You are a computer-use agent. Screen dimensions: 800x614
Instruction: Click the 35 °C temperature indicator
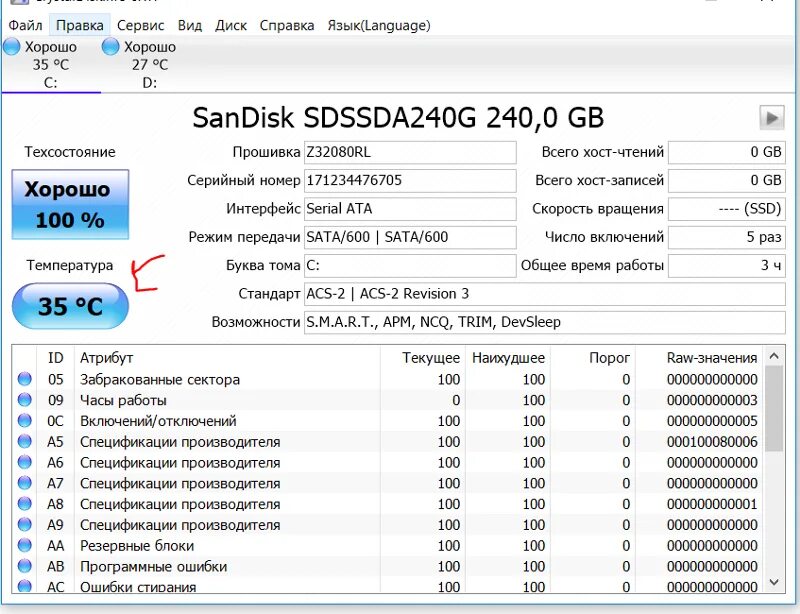[68, 306]
